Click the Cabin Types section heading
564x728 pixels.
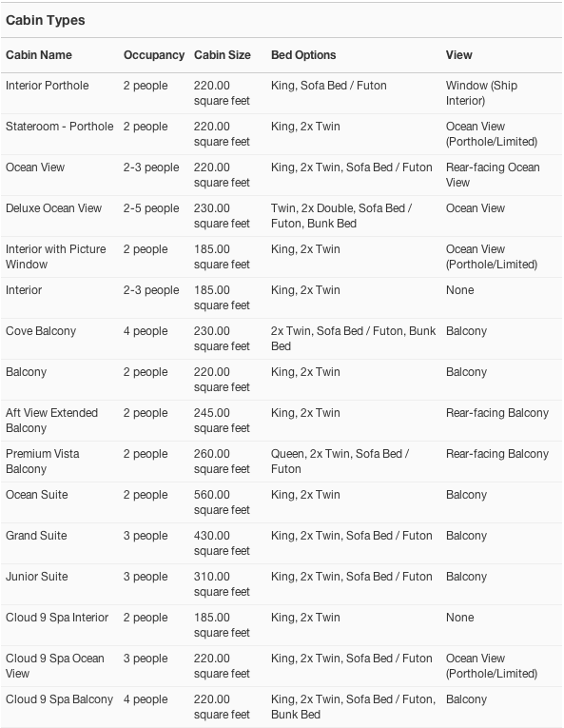point(46,20)
